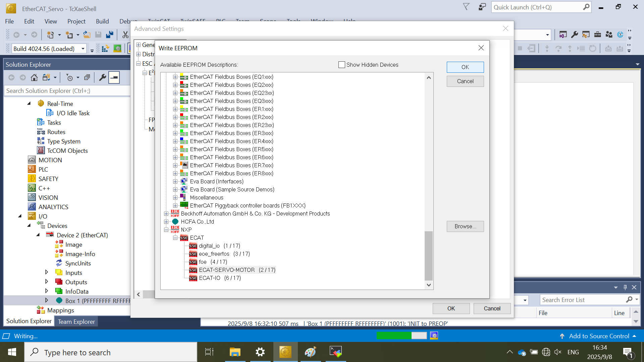Enable Show Hidden Devices checkbox
Image resolution: width=644 pixels, height=362 pixels.
[x=342, y=65]
